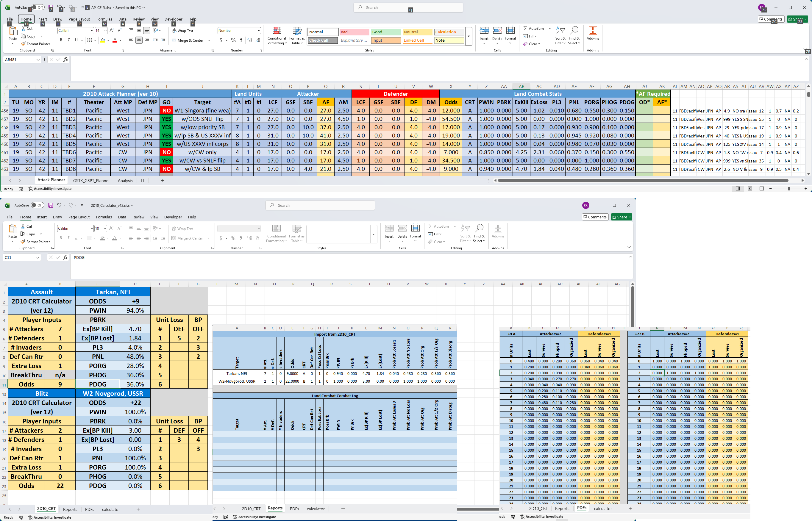Screen dimensions: 812x521
Task: Expand the Name Box dropdown showing AB481
Action: (38, 60)
